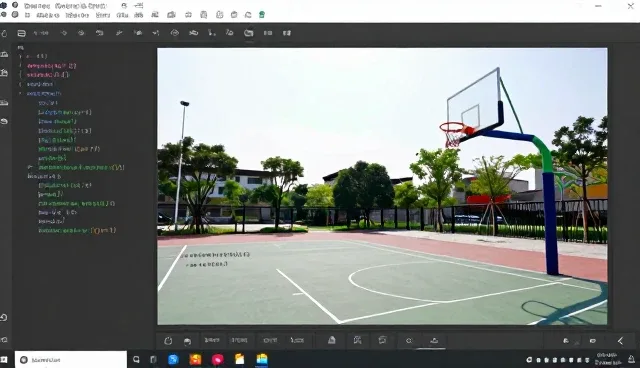Click the basketball court image preview
This screenshot has width=640, height=368.
point(382,186)
